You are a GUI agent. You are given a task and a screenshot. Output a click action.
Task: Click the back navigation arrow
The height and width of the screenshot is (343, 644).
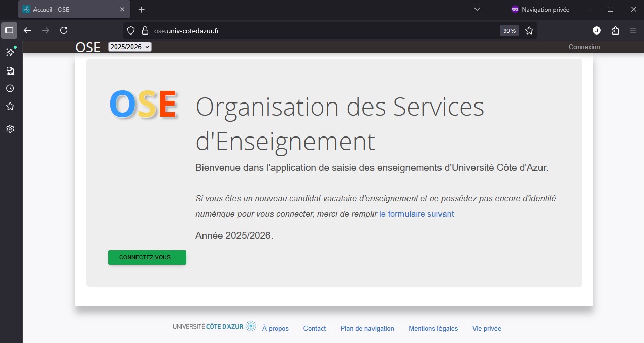[27, 30]
